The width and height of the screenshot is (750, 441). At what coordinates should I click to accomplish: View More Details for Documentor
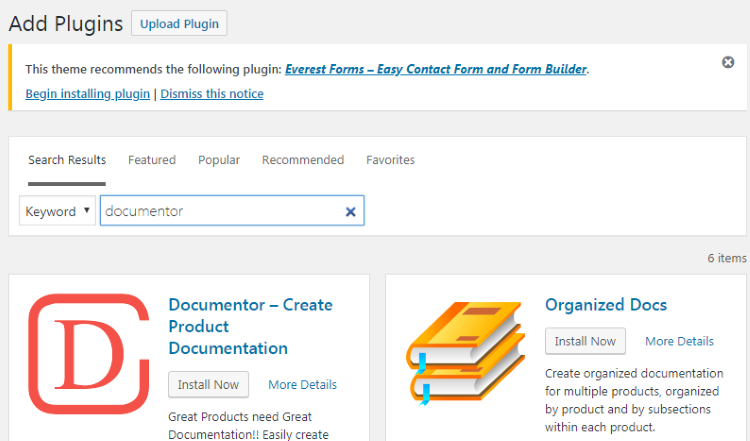tap(302, 385)
